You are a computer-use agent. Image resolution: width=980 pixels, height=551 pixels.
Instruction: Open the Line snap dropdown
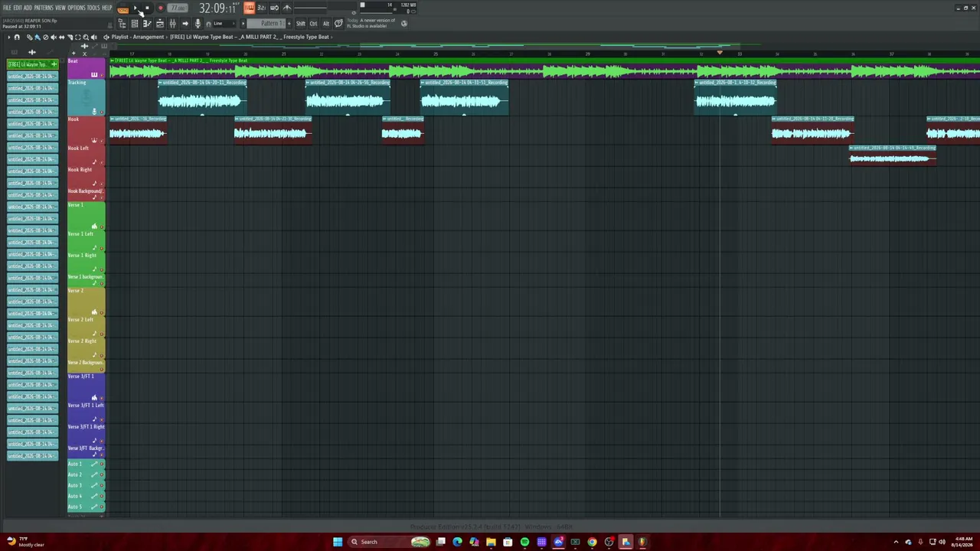click(x=224, y=24)
